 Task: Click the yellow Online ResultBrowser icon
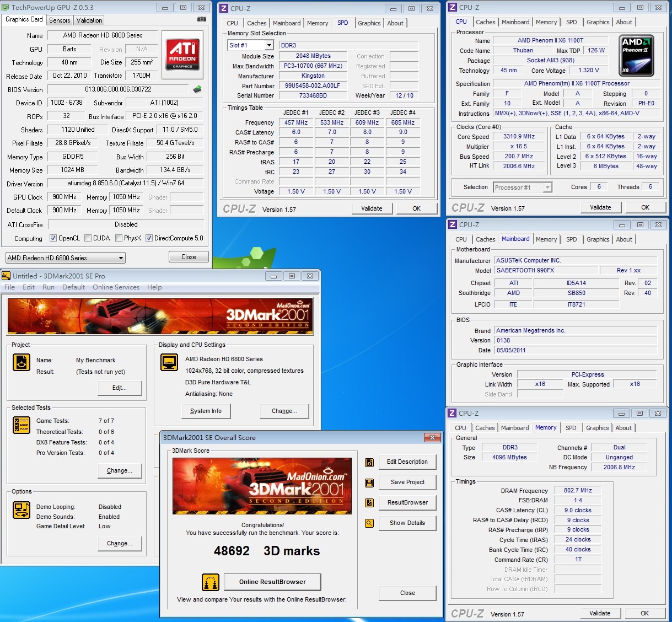coord(211,582)
